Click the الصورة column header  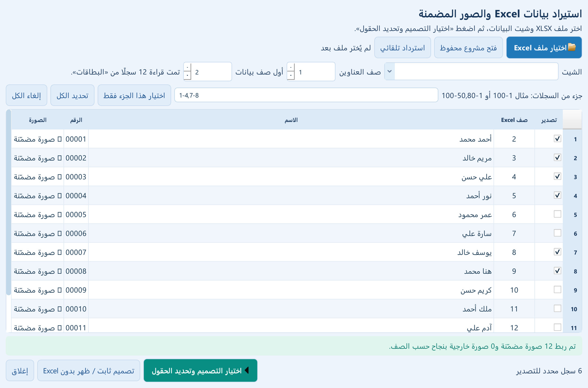(x=38, y=120)
